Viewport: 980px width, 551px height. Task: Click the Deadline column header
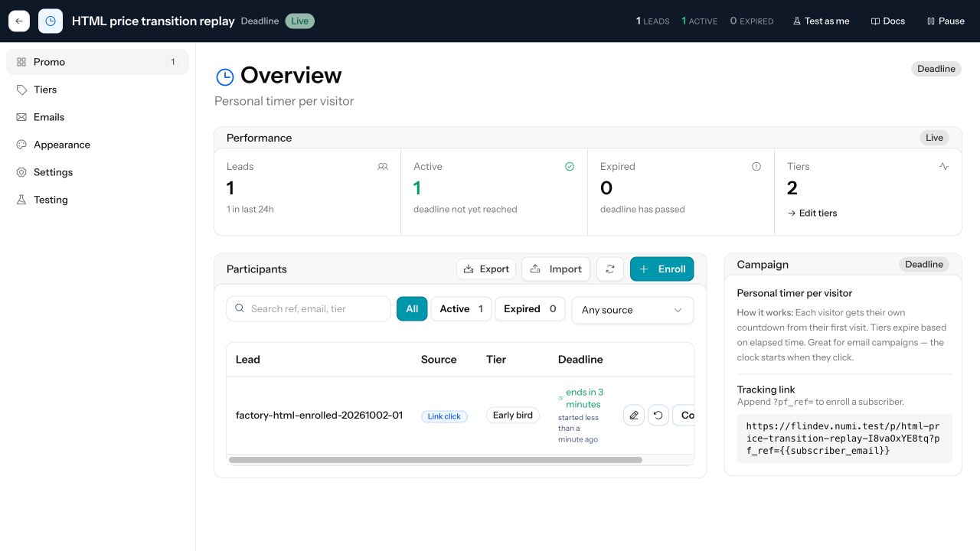click(580, 359)
